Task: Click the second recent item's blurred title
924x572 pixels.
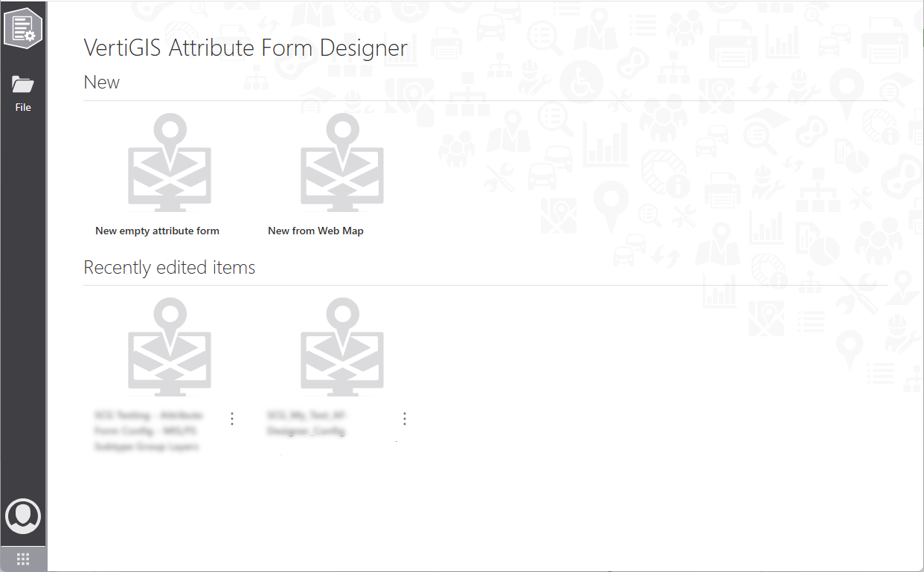Action: point(308,423)
